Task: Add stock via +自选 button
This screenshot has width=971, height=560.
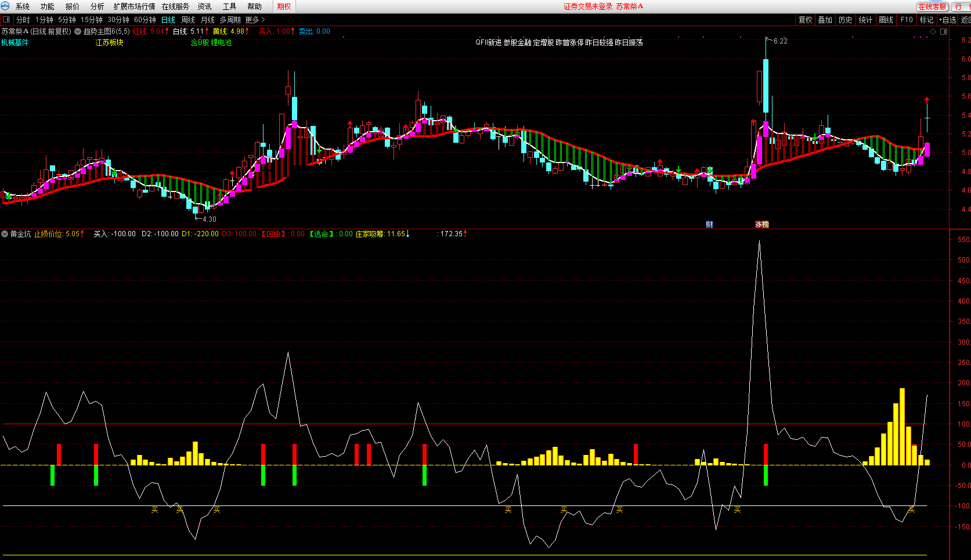Action: [948, 20]
